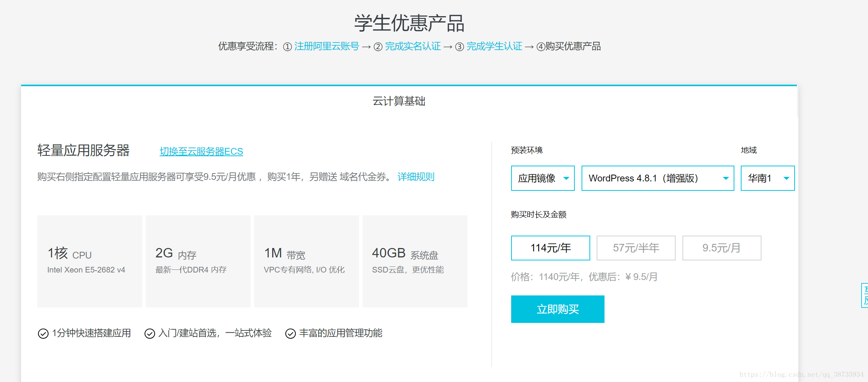868x382 pixels.
Task: Click the 立即购买 buy now button
Action: pos(557,309)
